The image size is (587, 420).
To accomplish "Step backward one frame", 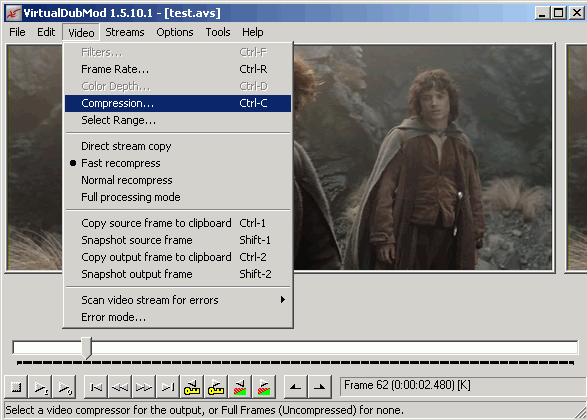I will [120, 387].
